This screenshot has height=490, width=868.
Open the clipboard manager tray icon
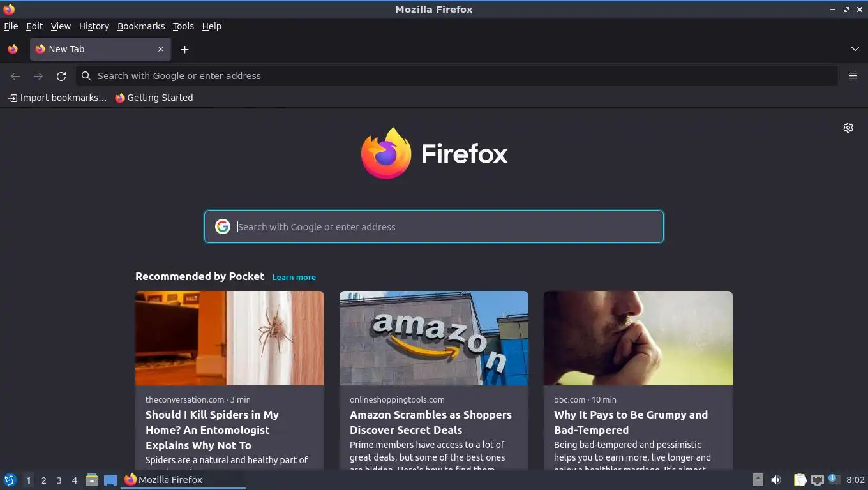point(800,480)
